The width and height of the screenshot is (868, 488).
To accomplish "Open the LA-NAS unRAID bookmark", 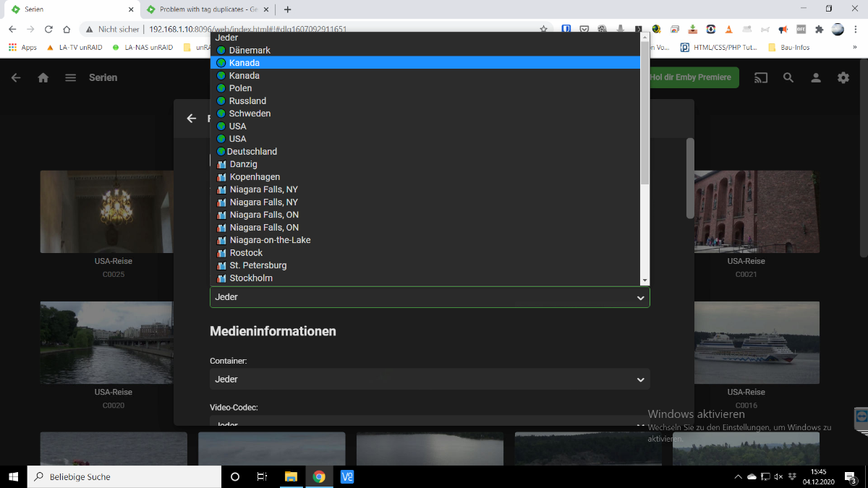I will point(142,48).
